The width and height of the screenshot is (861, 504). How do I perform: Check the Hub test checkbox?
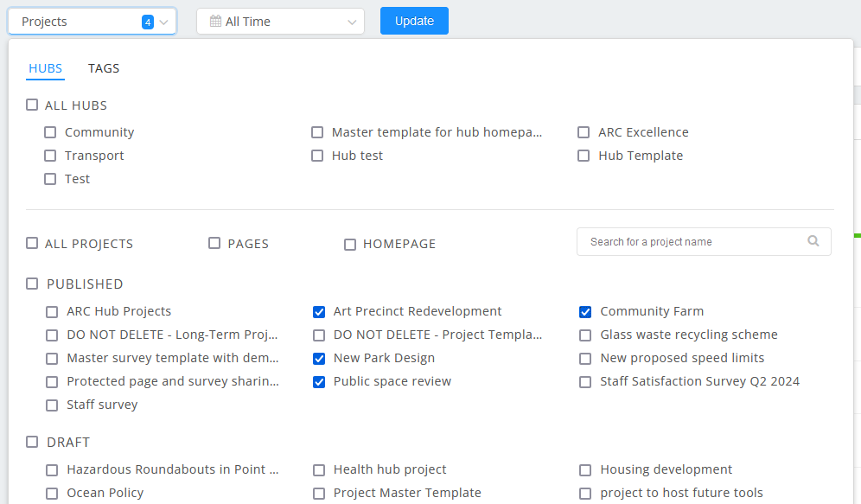coord(317,156)
